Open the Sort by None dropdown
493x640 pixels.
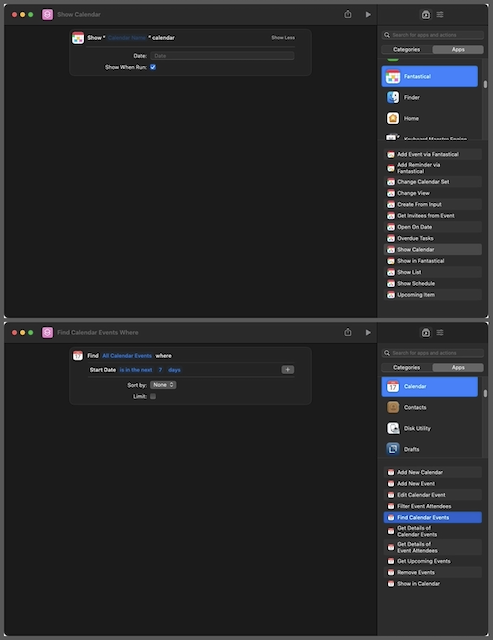coord(163,384)
